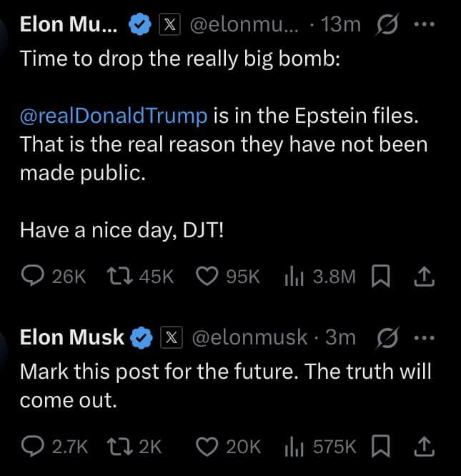461x476 pixels.
Task: Repost the 'Mark this post' tweet
Action: pyautogui.click(x=117, y=446)
